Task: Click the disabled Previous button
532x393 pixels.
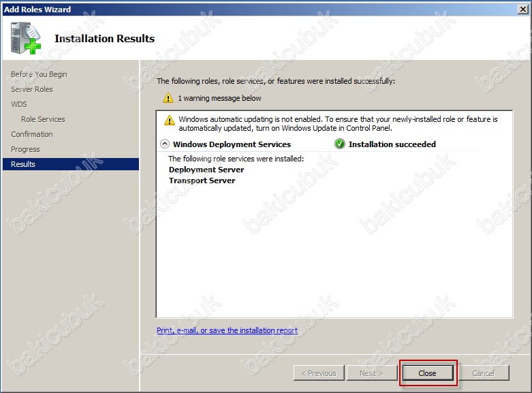Action: [319, 373]
